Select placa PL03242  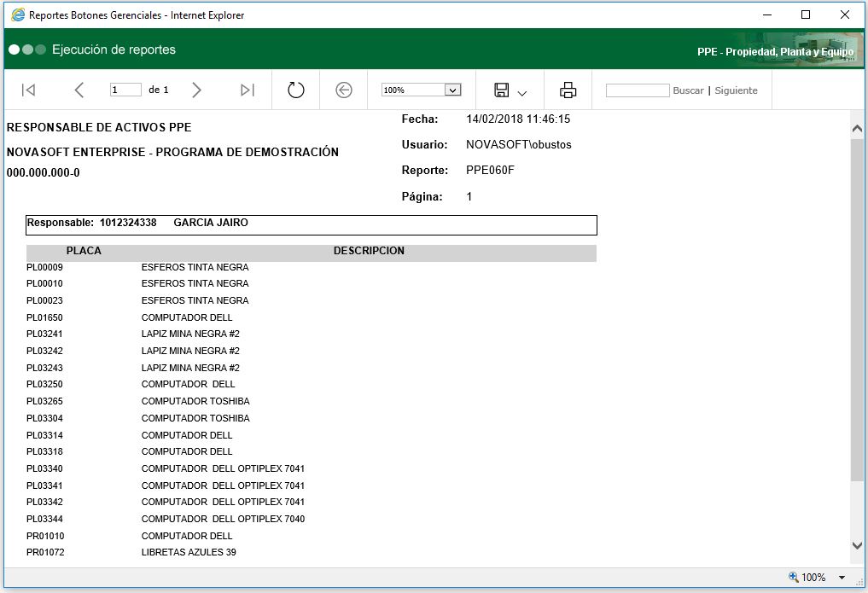(45, 351)
